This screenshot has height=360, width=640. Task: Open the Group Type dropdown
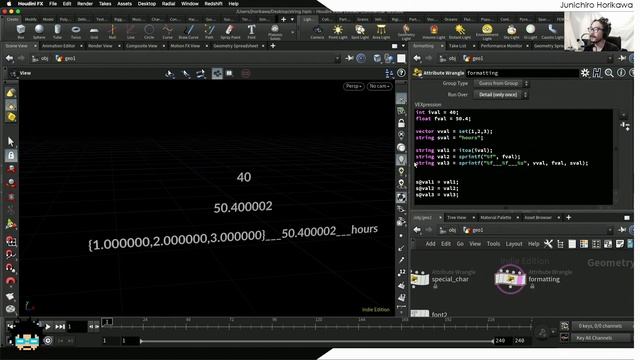pos(501,83)
